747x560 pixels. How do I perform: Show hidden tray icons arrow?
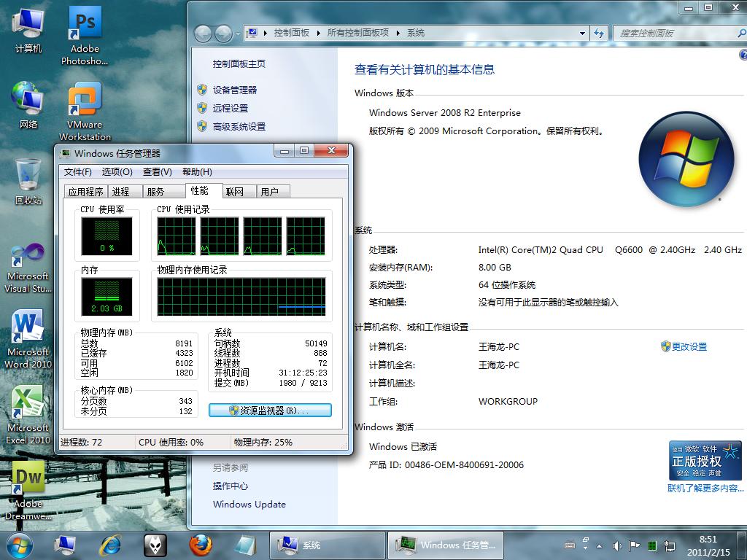coord(600,546)
